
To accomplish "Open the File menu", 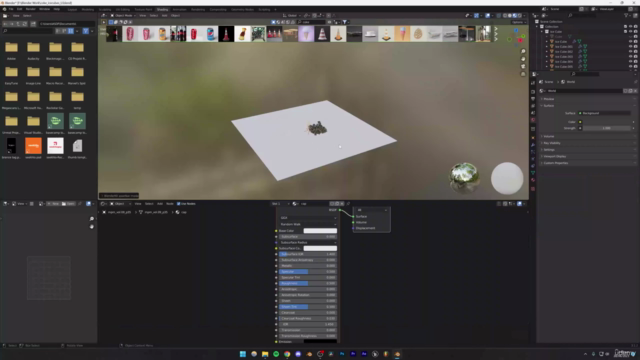I will [x=11, y=9].
